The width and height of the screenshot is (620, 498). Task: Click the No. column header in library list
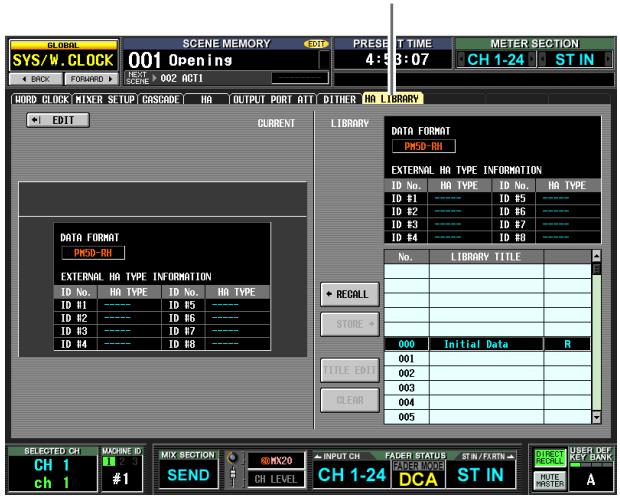coord(406,257)
